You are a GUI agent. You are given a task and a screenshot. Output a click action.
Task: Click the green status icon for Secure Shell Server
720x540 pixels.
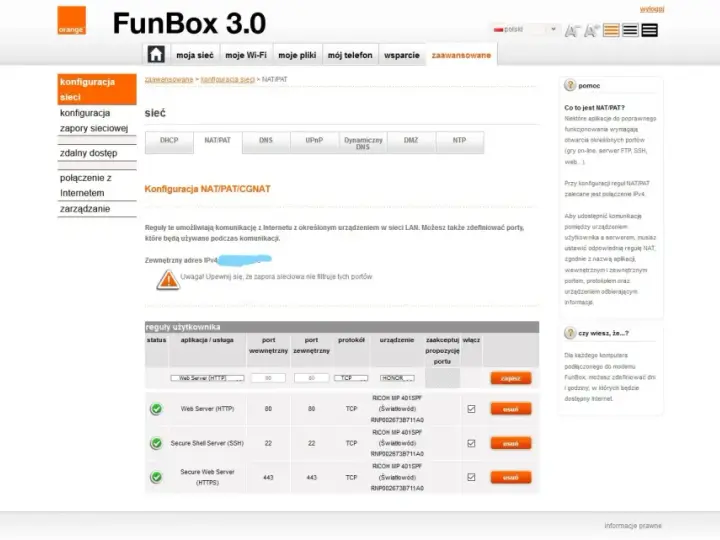(156, 443)
